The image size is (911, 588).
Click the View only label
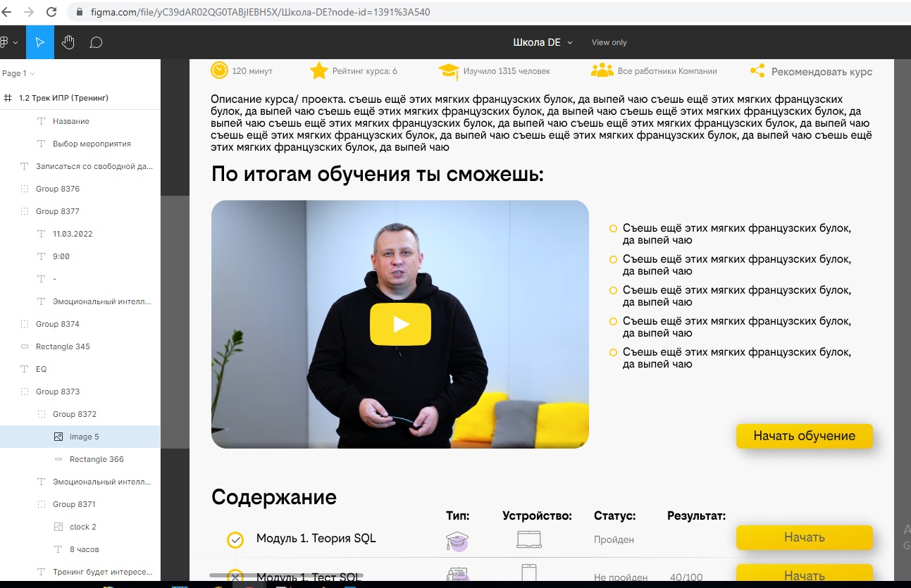point(609,42)
